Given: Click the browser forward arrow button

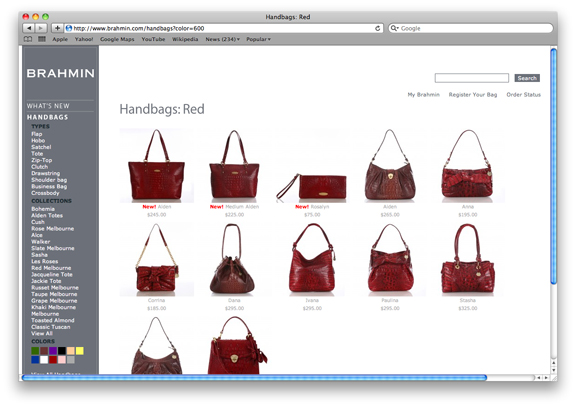Looking at the screenshot, I should click(41, 28).
